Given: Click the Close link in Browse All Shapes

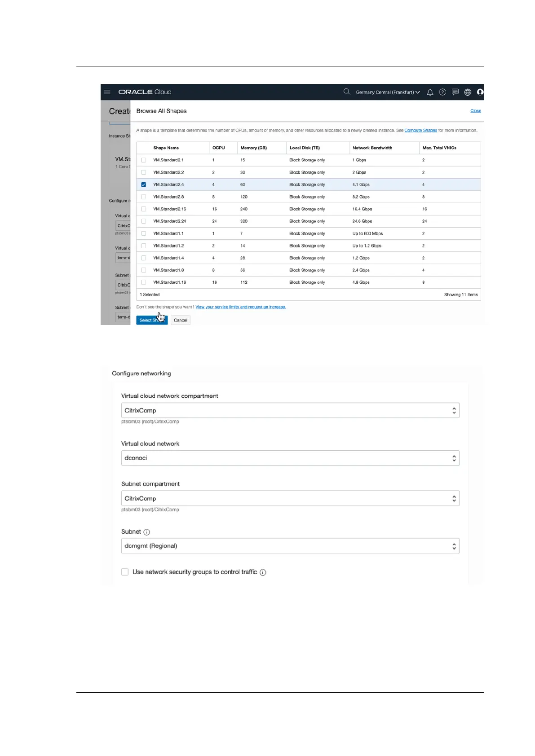Looking at the screenshot, I should [x=476, y=111].
